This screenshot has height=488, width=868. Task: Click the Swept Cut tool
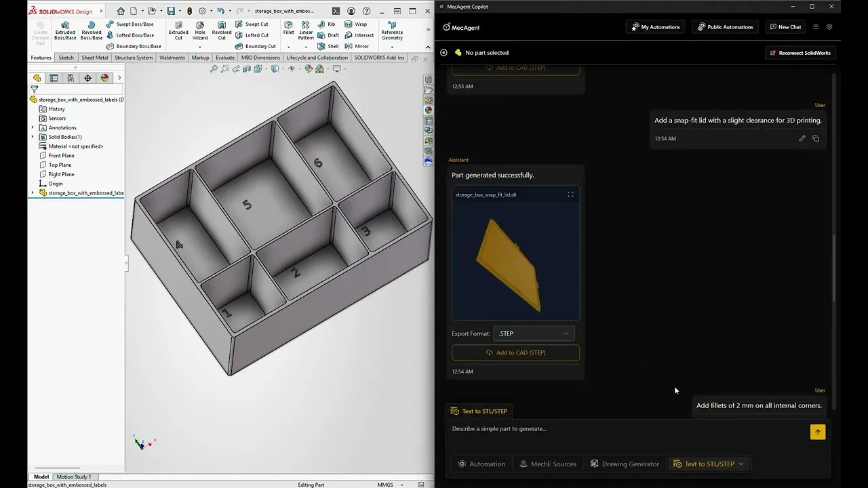(x=252, y=24)
